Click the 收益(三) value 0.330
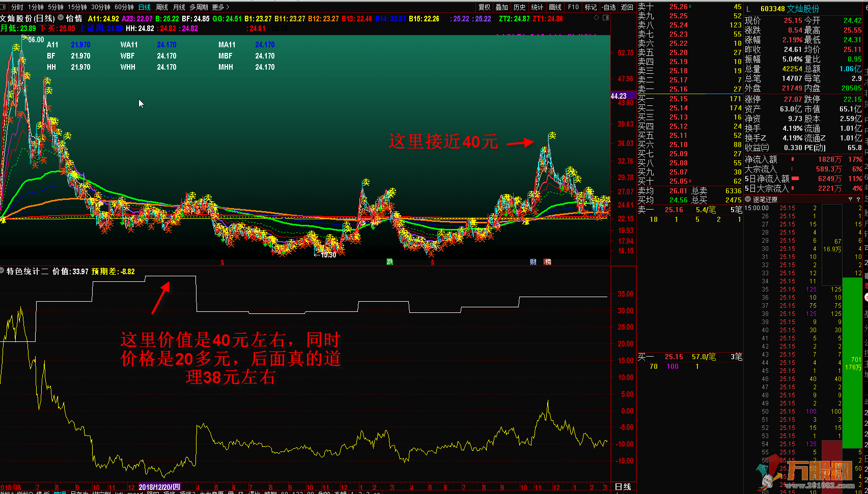Viewport: 868px width, 494px height. [793, 148]
